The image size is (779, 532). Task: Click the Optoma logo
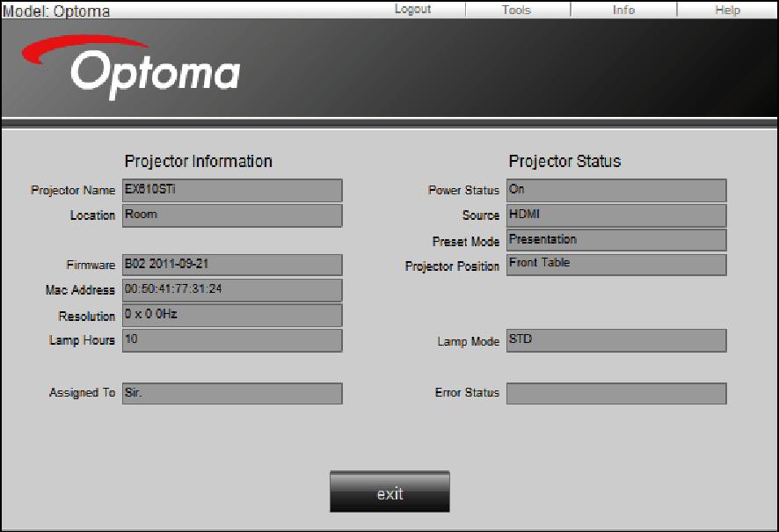pos(131,67)
